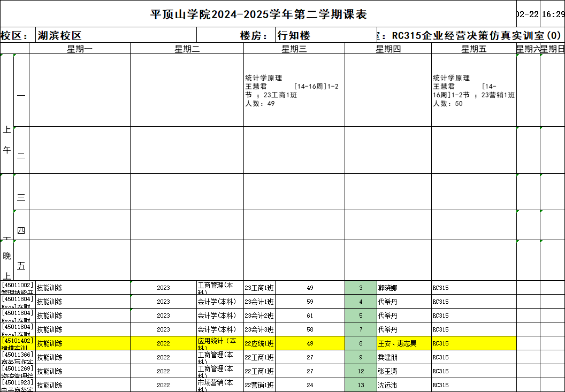
Task: Click the 星期四 column header
Action: pos(388,49)
